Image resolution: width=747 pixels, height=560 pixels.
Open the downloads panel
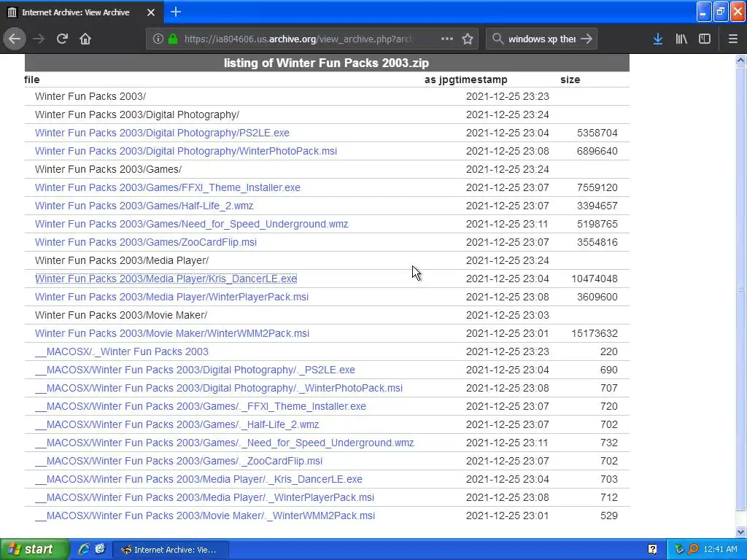[x=658, y=39]
